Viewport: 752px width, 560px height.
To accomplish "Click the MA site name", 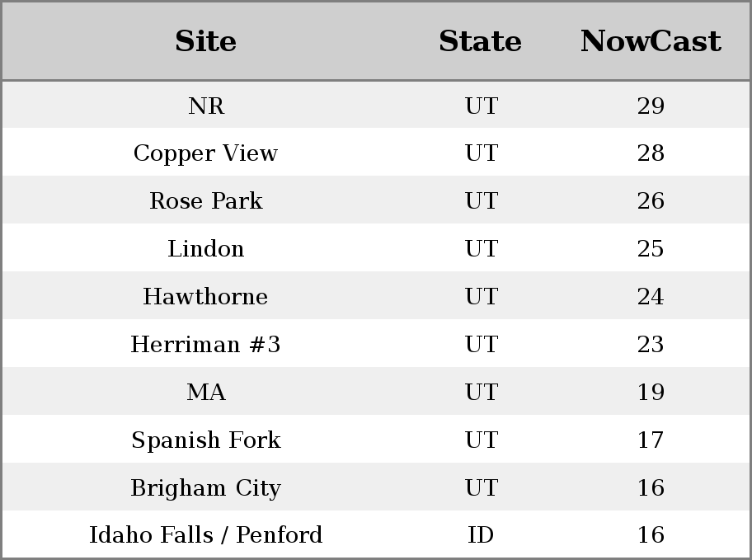I will (x=205, y=393).
